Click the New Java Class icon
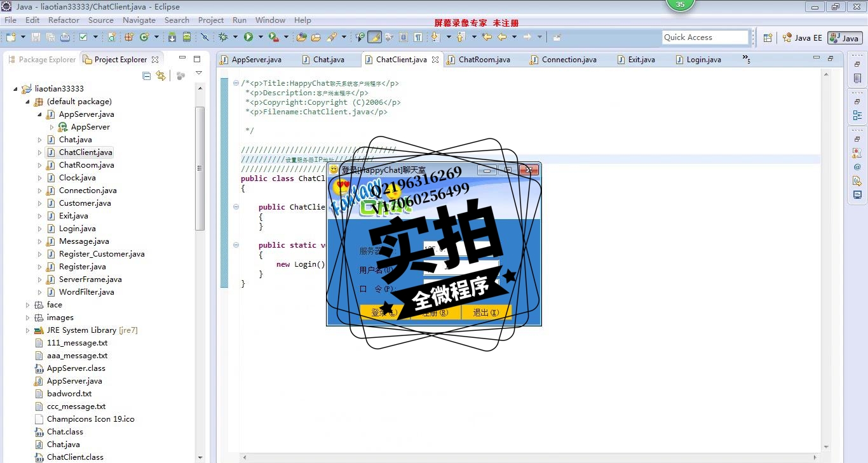The image size is (868, 463). (144, 37)
